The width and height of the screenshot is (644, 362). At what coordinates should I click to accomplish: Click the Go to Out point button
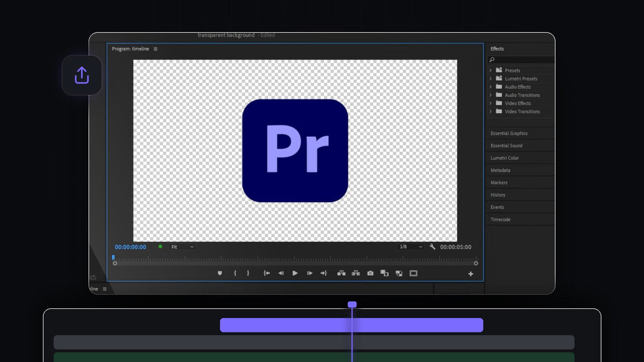coord(324,273)
